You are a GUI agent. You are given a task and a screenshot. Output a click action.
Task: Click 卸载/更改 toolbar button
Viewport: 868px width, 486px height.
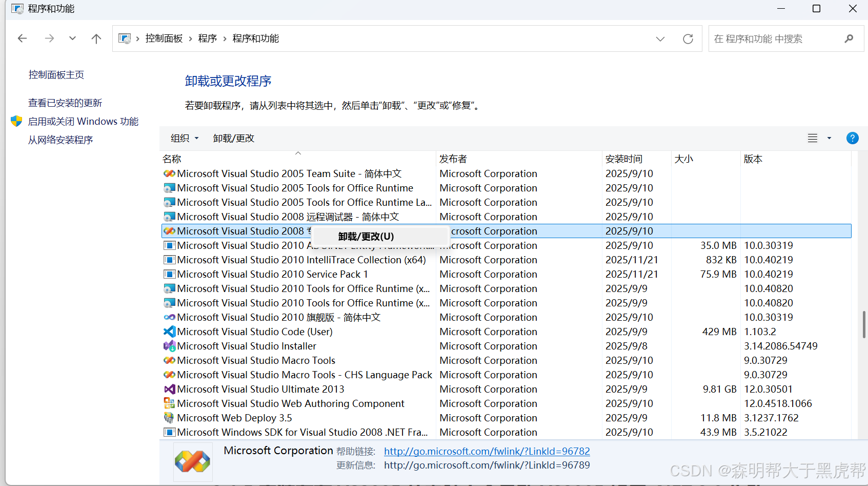(x=234, y=139)
